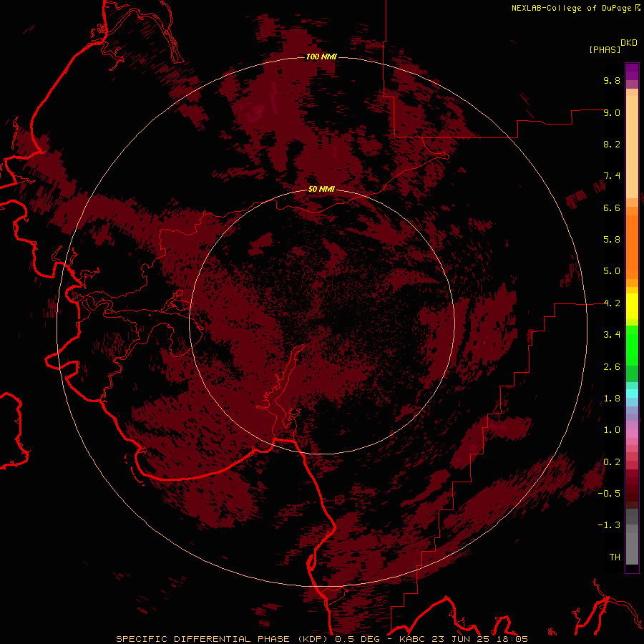Click the -0.5 scale value
The image size is (644, 644).
pos(609,494)
